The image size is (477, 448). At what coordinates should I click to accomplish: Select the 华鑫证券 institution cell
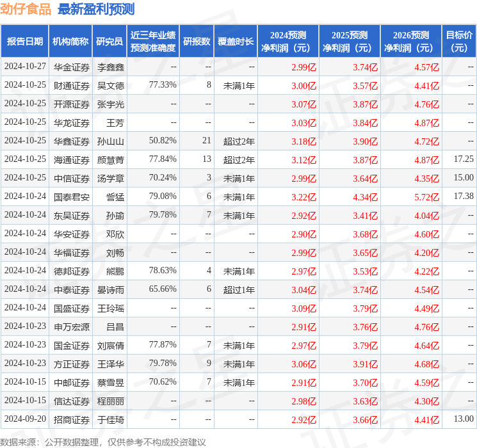(72, 141)
